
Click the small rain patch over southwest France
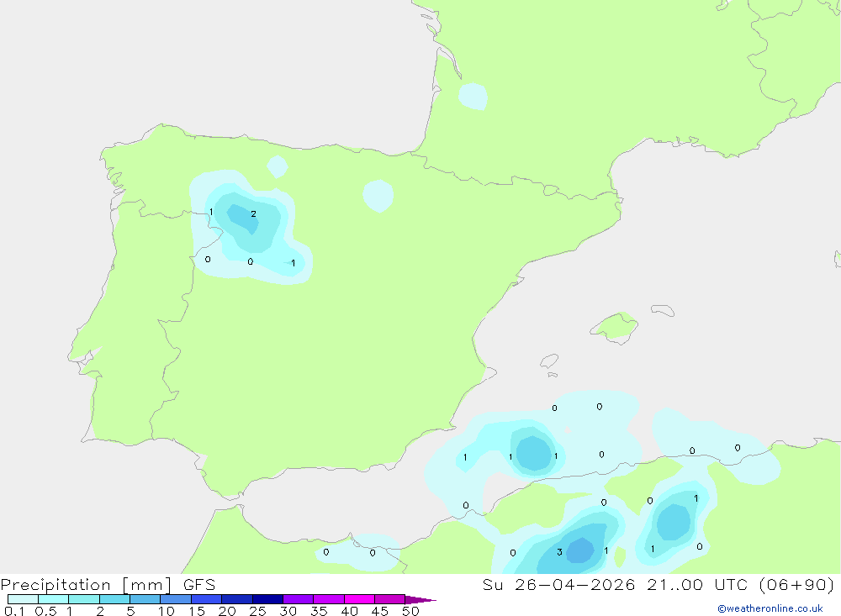click(473, 97)
